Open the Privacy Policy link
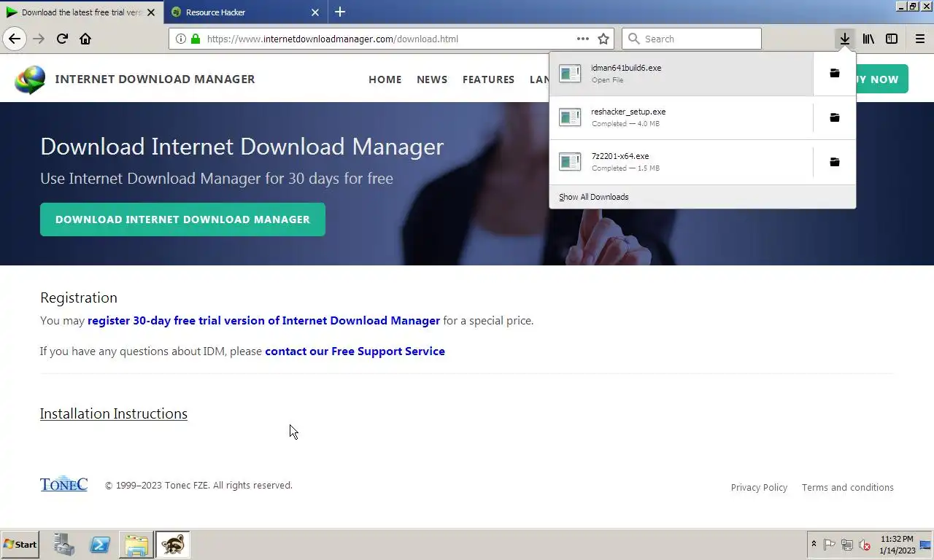Image resolution: width=934 pixels, height=560 pixels. (759, 488)
